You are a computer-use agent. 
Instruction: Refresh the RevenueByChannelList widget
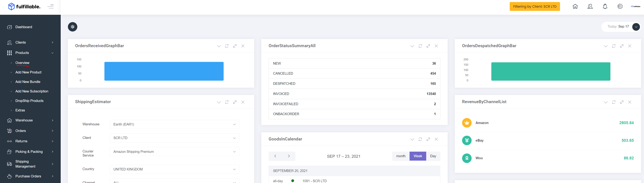tap(614, 102)
